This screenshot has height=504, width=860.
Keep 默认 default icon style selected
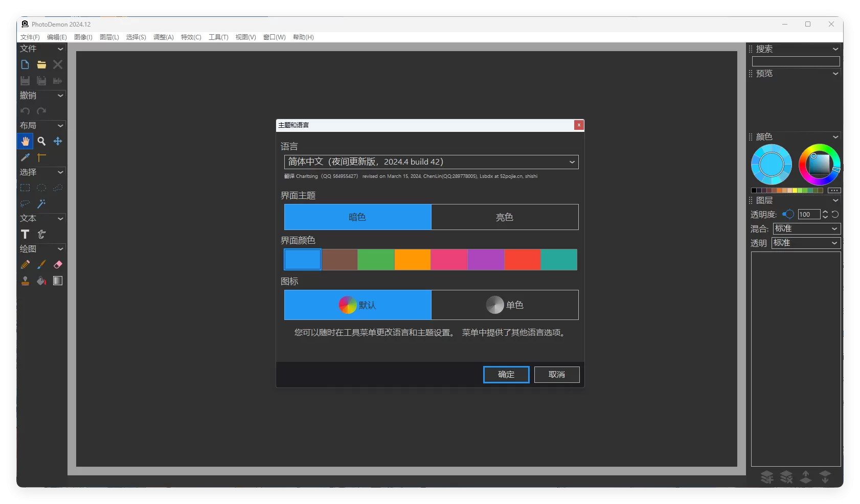[x=357, y=305]
